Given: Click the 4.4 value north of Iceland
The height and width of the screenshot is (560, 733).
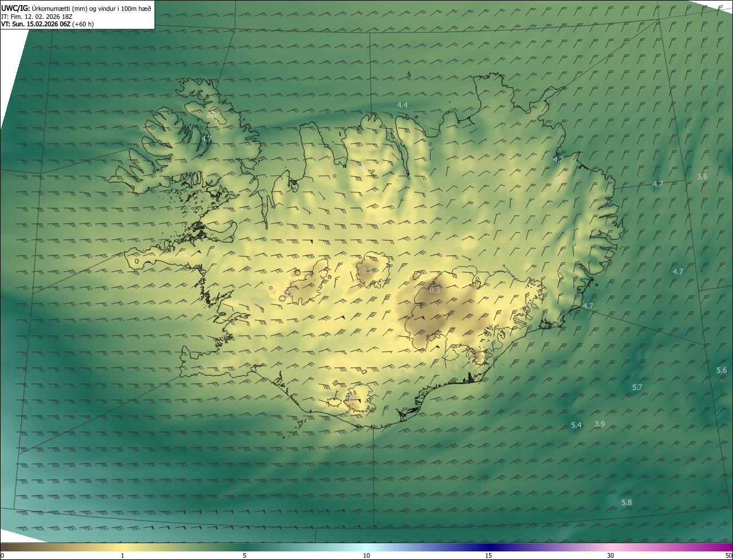Looking at the screenshot, I should click(403, 105).
